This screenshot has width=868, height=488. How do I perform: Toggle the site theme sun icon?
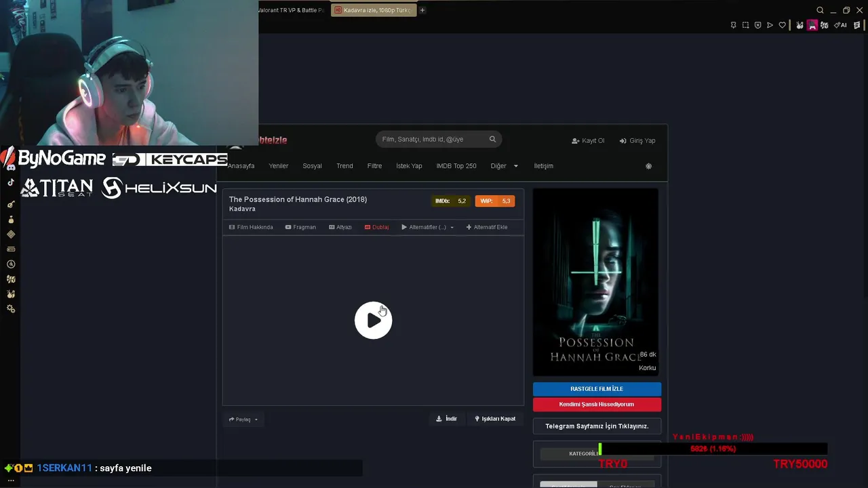click(648, 166)
